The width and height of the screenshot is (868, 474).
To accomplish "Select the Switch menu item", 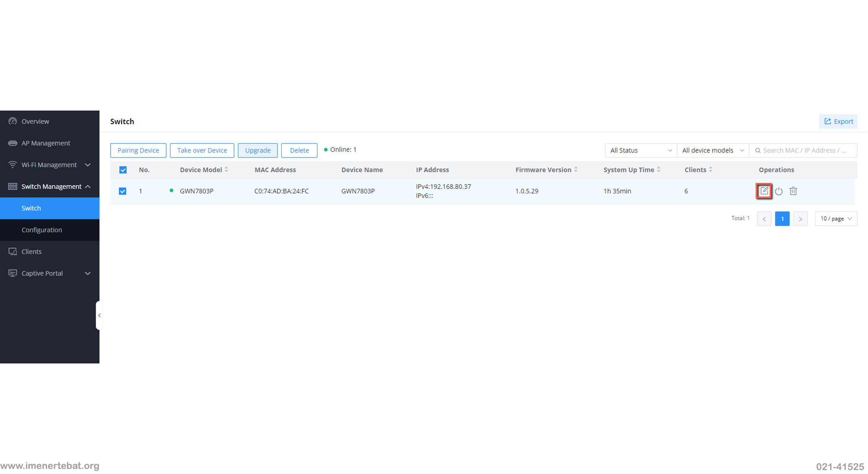I will point(31,208).
